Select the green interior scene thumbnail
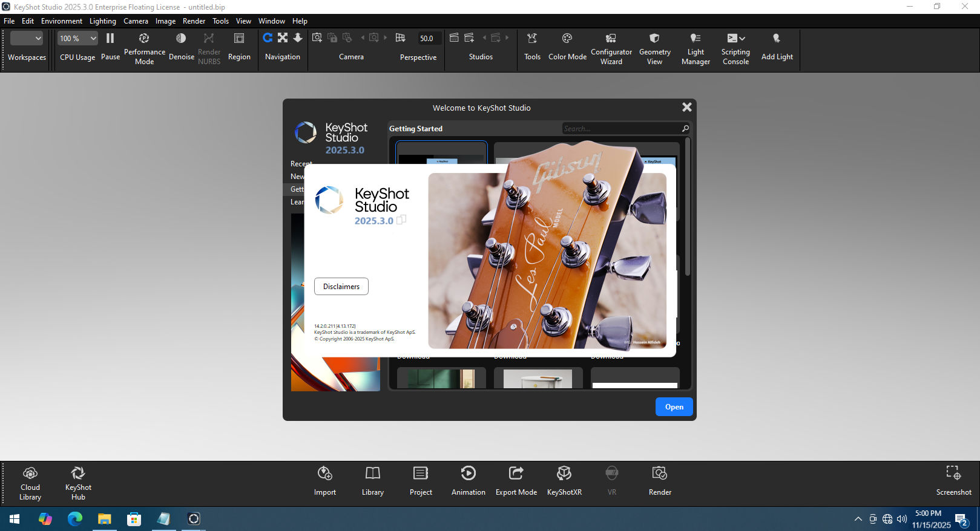 coord(441,379)
